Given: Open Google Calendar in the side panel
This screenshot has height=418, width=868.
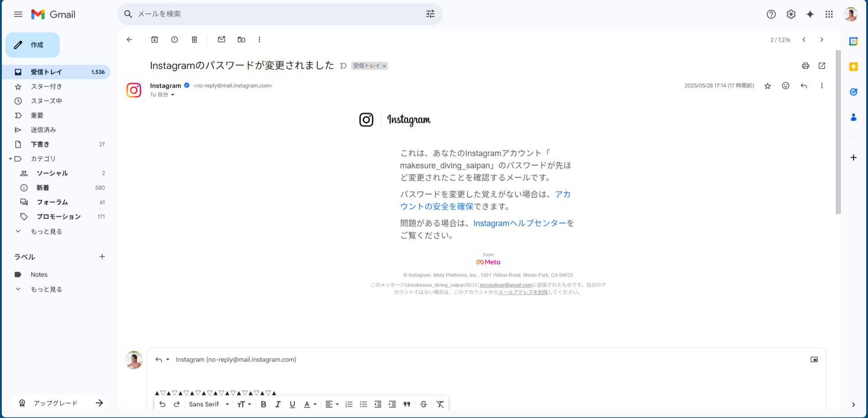Looking at the screenshot, I should click(854, 42).
